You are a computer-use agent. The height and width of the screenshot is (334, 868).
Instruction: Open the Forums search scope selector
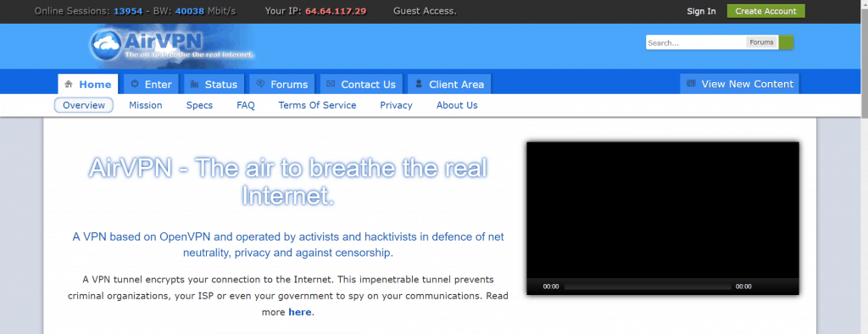[x=762, y=42]
